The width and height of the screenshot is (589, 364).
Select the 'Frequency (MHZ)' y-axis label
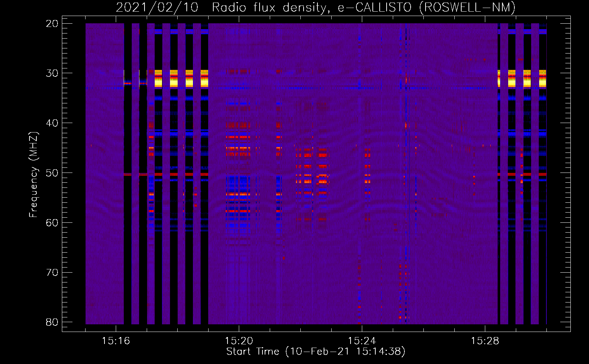pyautogui.click(x=33, y=175)
